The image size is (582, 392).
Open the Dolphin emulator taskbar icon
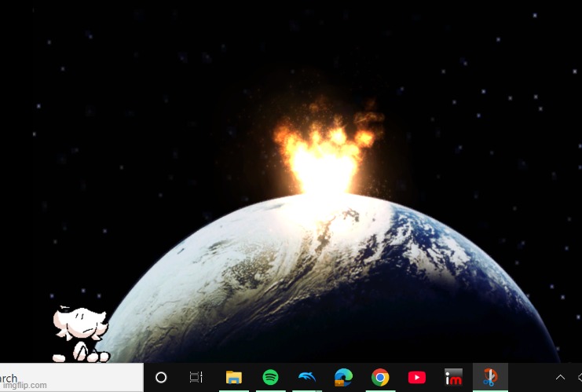(306, 378)
